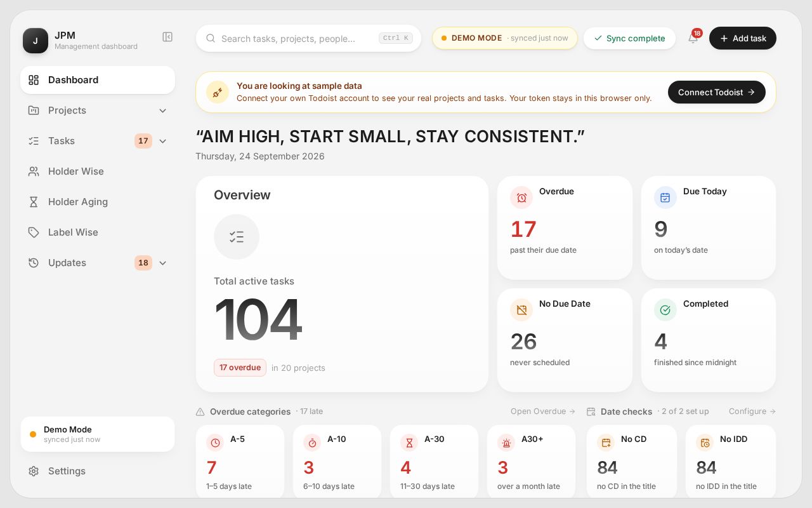Click the Demo Mode card in sidebar
Image resolution: width=812 pixels, height=508 pixels.
coord(98,434)
